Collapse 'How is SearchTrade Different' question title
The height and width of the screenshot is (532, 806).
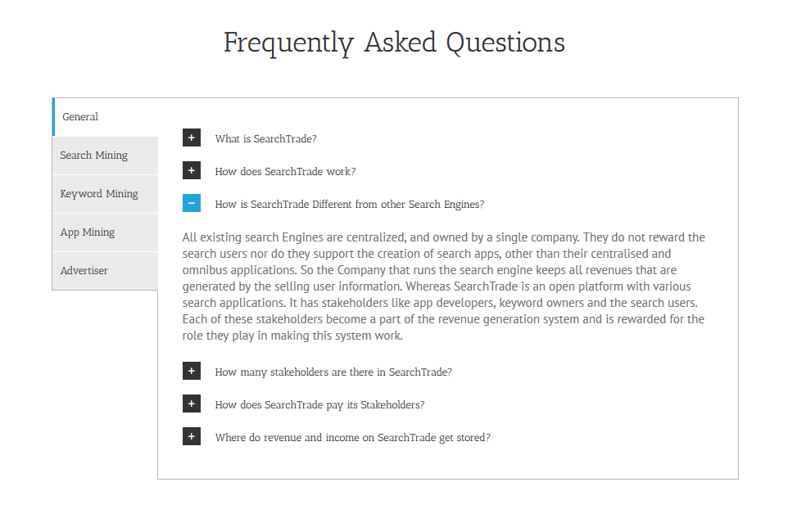(x=349, y=205)
